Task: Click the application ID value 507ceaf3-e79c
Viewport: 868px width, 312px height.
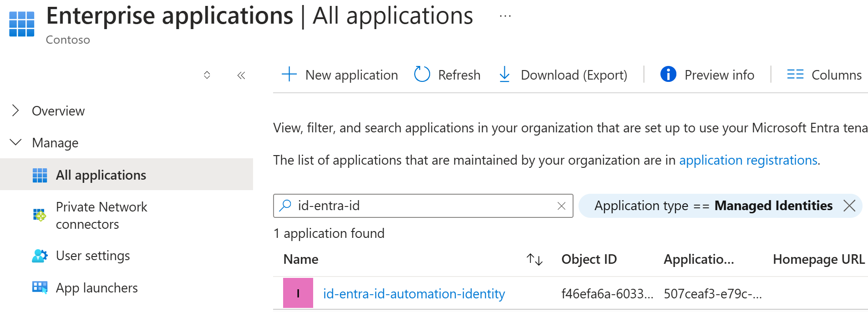Action: pos(713,294)
